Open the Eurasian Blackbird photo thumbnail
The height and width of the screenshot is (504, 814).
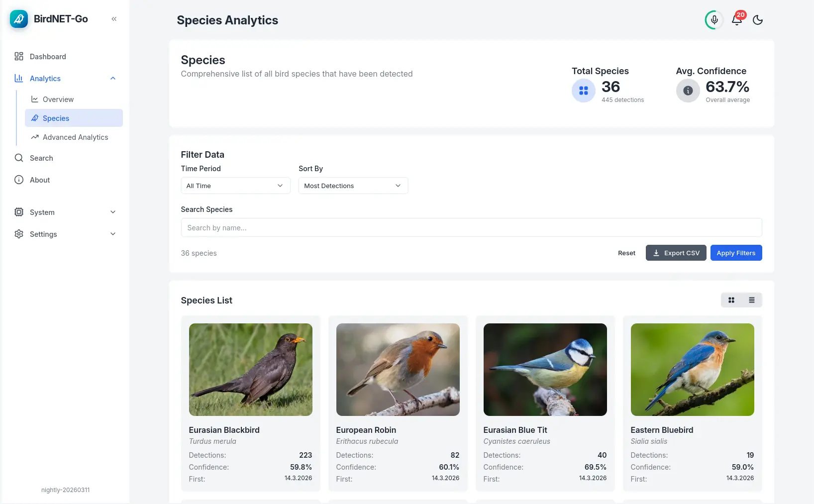pos(251,370)
